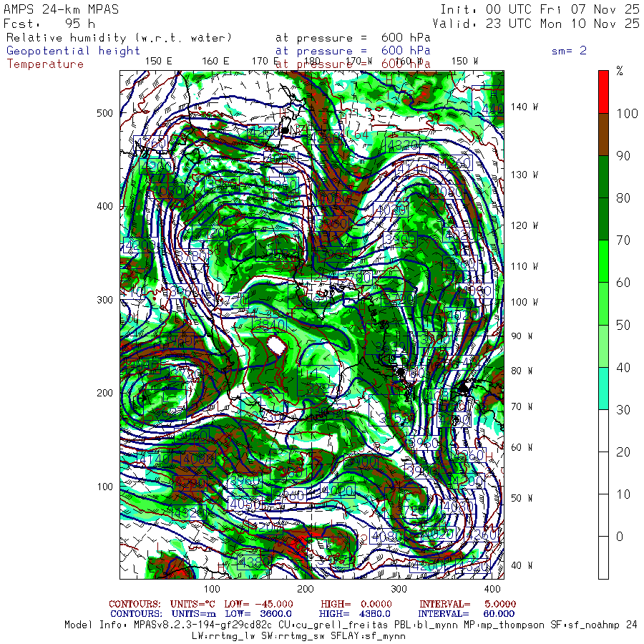Select the "Fcst: 95 h" forecast hour text
The width and height of the screenshot is (644, 644).
(x=49, y=24)
